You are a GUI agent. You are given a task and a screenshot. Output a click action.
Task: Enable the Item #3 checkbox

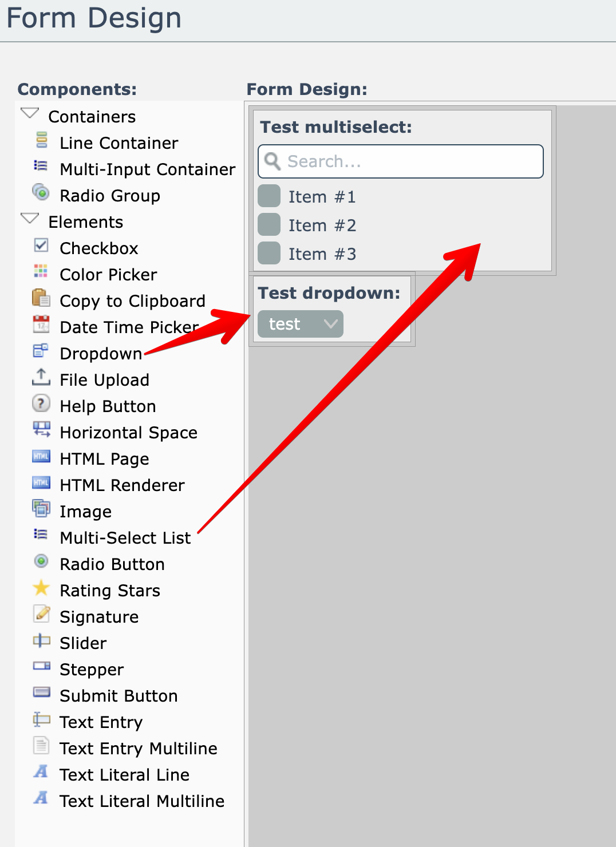click(x=269, y=253)
